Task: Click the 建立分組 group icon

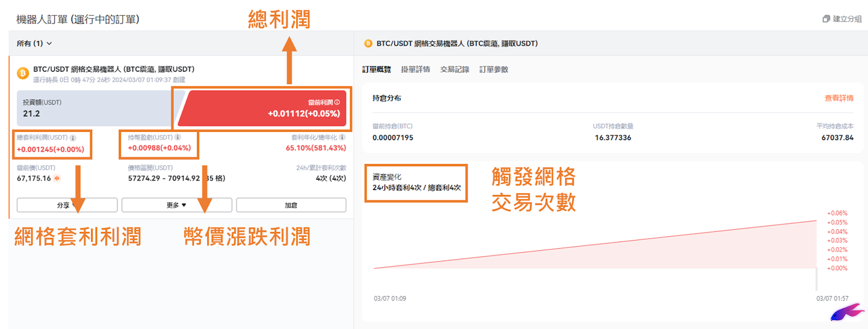Action: click(826, 19)
